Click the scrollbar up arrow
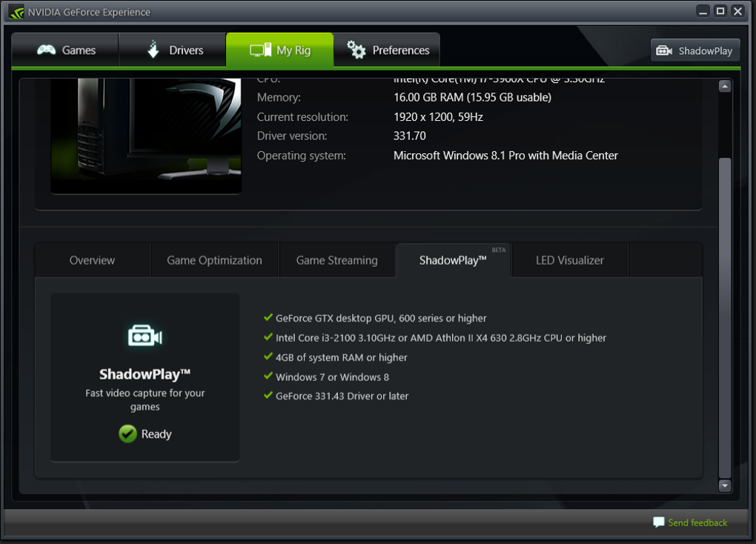This screenshot has width=756, height=544. pos(725,86)
